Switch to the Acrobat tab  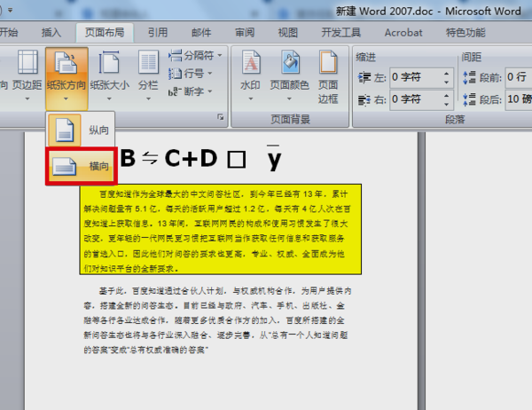point(403,33)
